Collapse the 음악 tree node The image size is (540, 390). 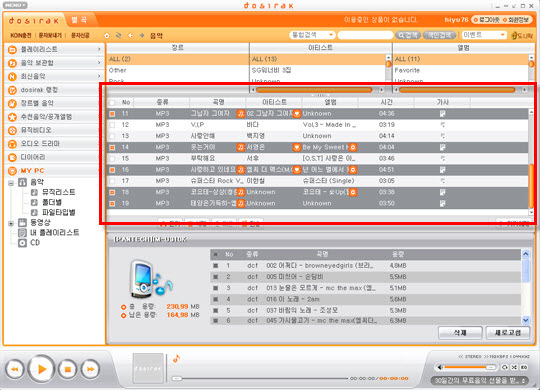coord(11,183)
